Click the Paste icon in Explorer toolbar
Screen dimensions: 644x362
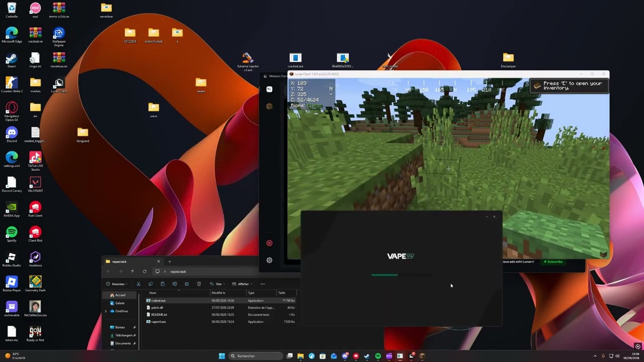click(x=163, y=284)
